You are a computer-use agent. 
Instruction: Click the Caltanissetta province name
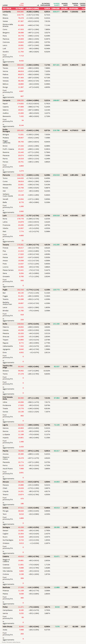coord(7,346)
